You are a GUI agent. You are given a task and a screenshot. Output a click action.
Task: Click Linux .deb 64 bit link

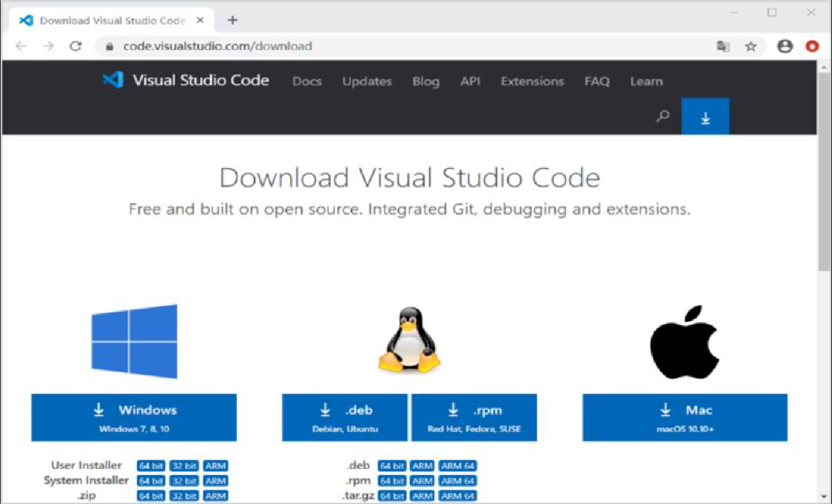pyautogui.click(x=392, y=466)
